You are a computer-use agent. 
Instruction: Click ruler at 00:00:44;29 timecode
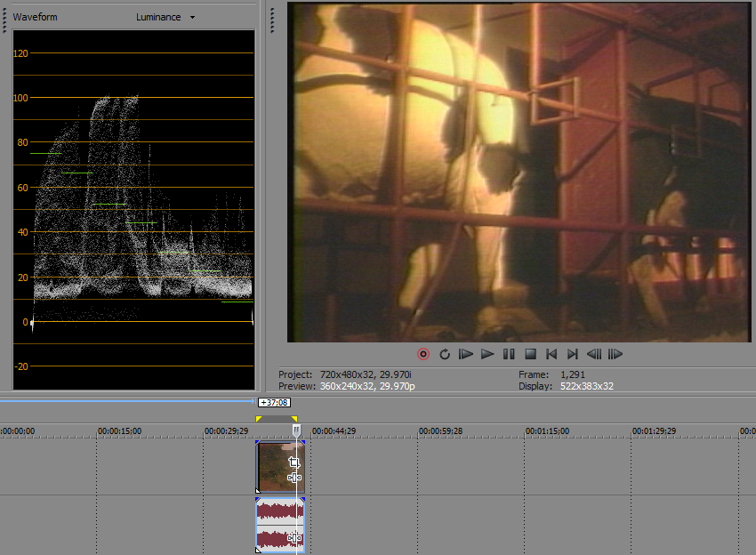click(334, 430)
